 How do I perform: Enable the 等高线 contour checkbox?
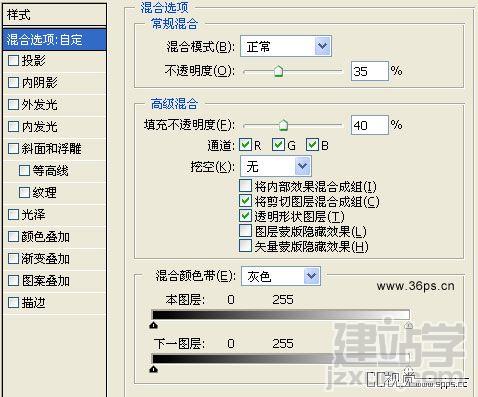[x=24, y=170]
